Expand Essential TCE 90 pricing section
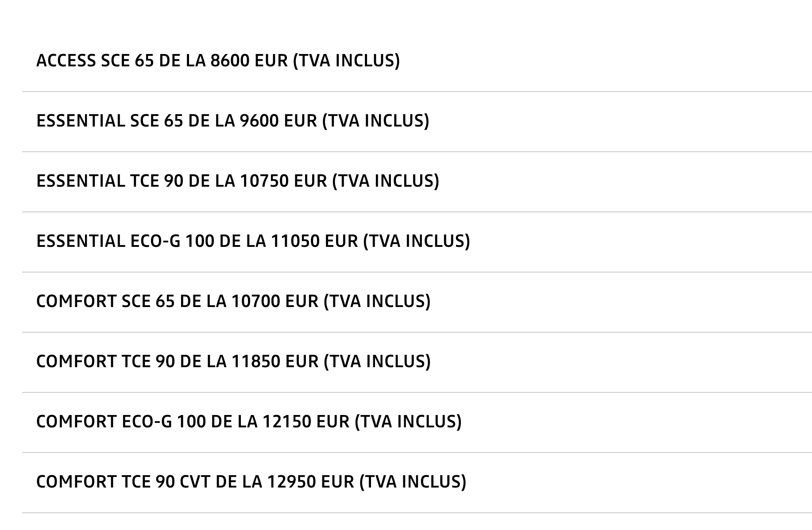The height and width of the screenshot is (530, 812). point(237,181)
